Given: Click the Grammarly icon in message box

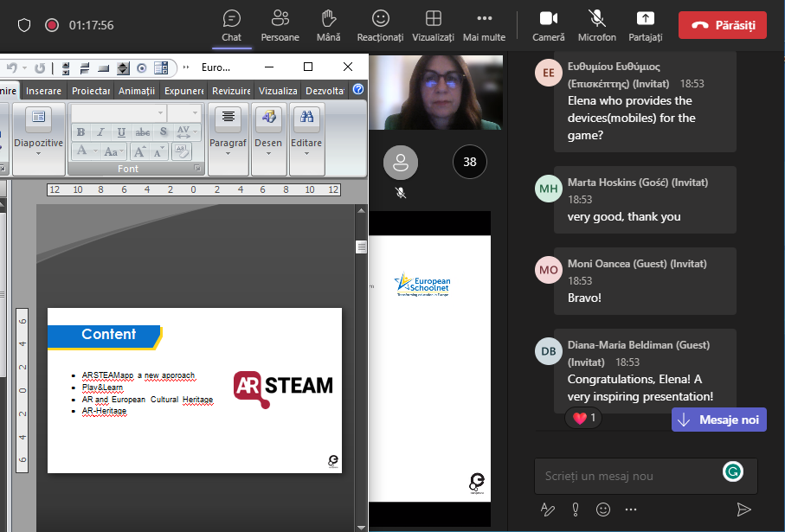Looking at the screenshot, I should tap(732, 471).
